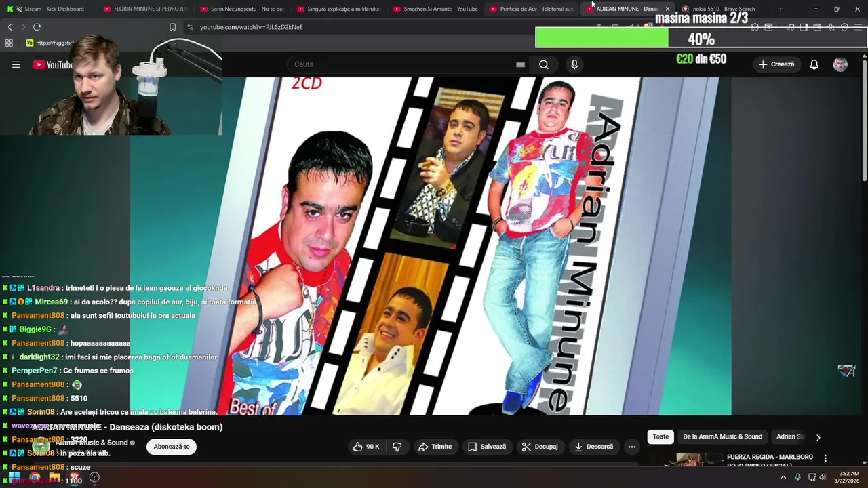Open the AmmA Music & Sound channel
868x488 pixels.
(x=92, y=443)
